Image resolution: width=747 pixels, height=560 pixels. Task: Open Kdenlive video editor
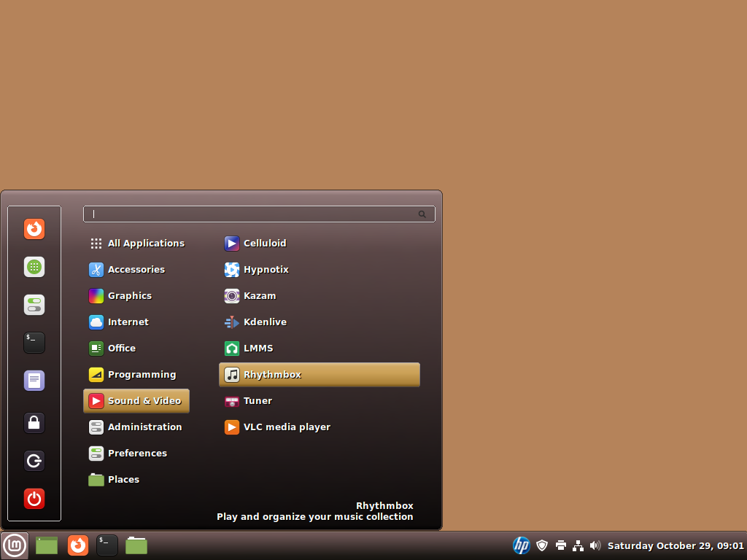320,322
